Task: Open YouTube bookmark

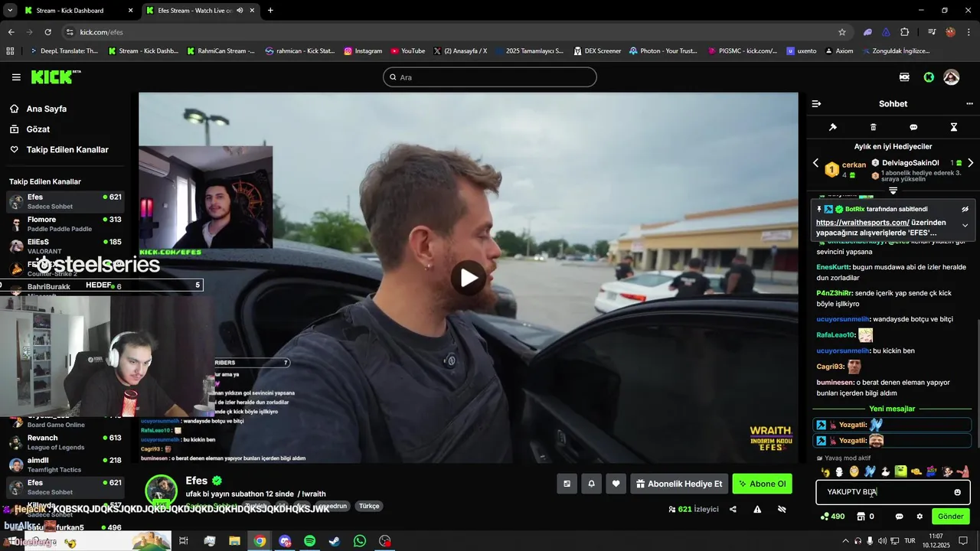Action: pos(407,51)
